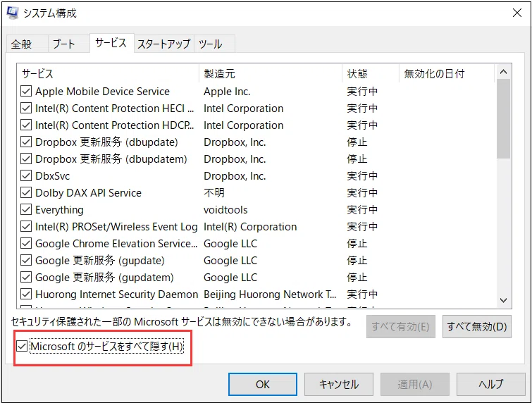The image size is (532, 403).
Task: Click the すべて無効(D) button
Action: point(477,327)
